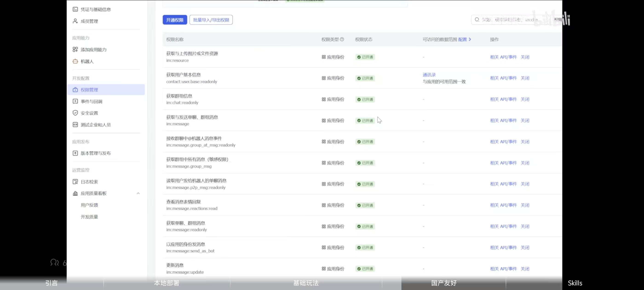The height and width of the screenshot is (290, 644).
Task: Open 测试企业和人员 menu item
Action: [95, 125]
